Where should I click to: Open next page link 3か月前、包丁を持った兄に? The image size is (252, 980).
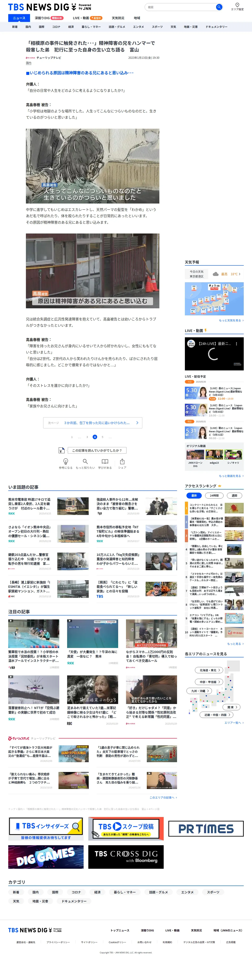tap(93, 422)
